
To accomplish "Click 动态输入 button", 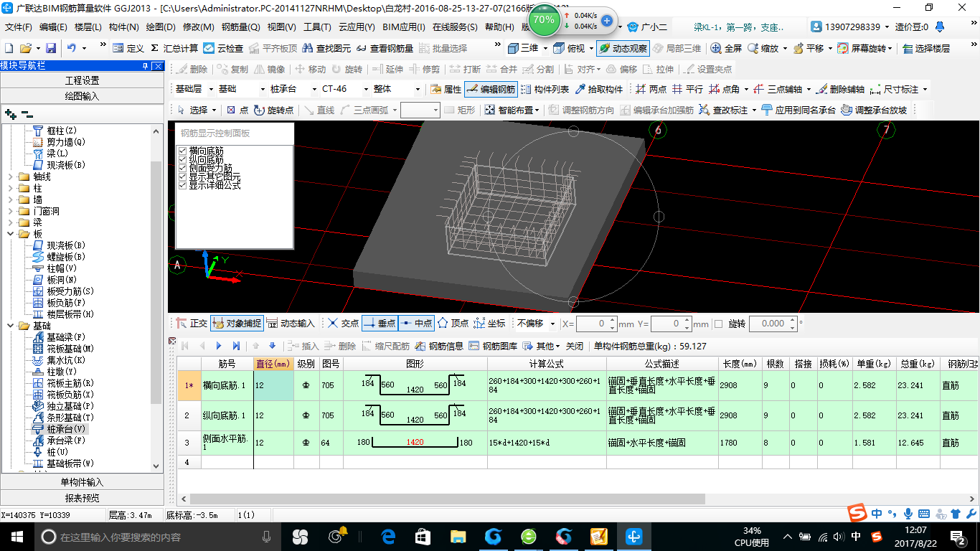I will pyautogui.click(x=291, y=324).
